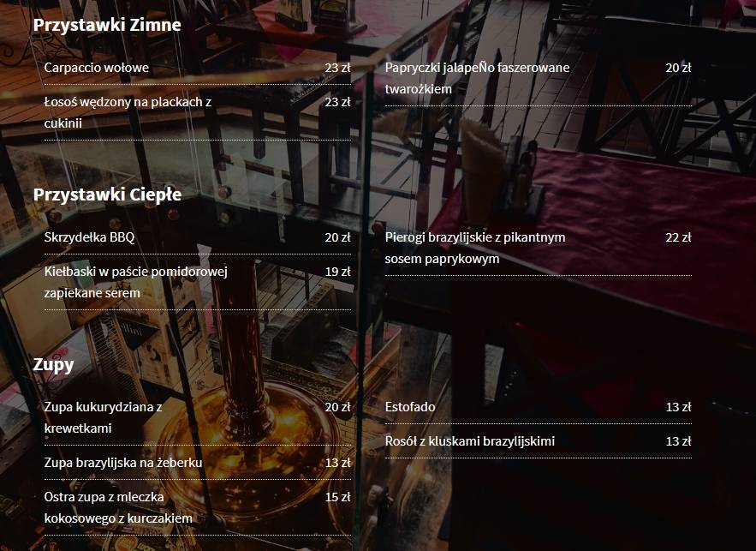Click the Zupy section heading
This screenshot has width=756, height=551.
[x=53, y=365]
